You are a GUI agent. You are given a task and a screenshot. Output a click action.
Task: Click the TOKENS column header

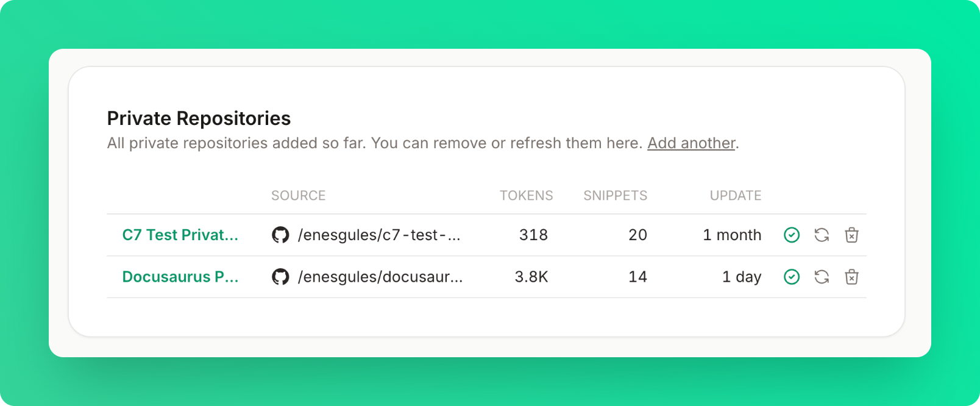(x=526, y=196)
